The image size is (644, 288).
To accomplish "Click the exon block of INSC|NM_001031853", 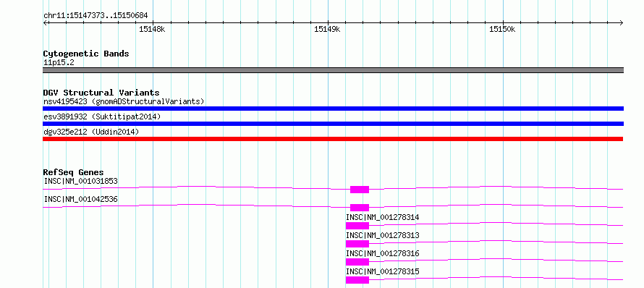I will (360, 190).
